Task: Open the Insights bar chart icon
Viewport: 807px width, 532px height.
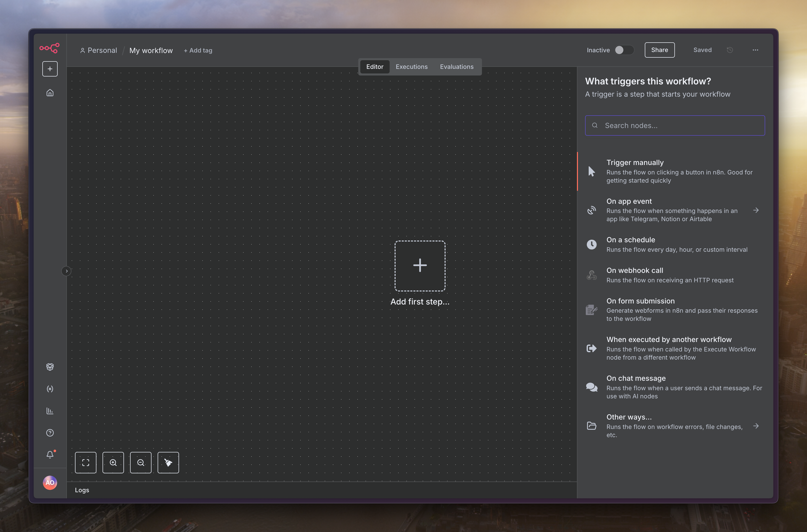Action: coord(50,411)
